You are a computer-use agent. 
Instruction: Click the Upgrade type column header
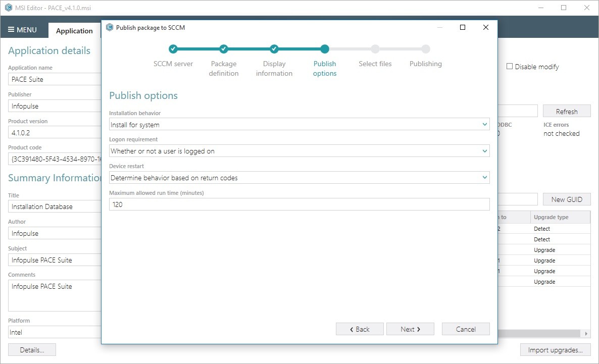point(561,217)
